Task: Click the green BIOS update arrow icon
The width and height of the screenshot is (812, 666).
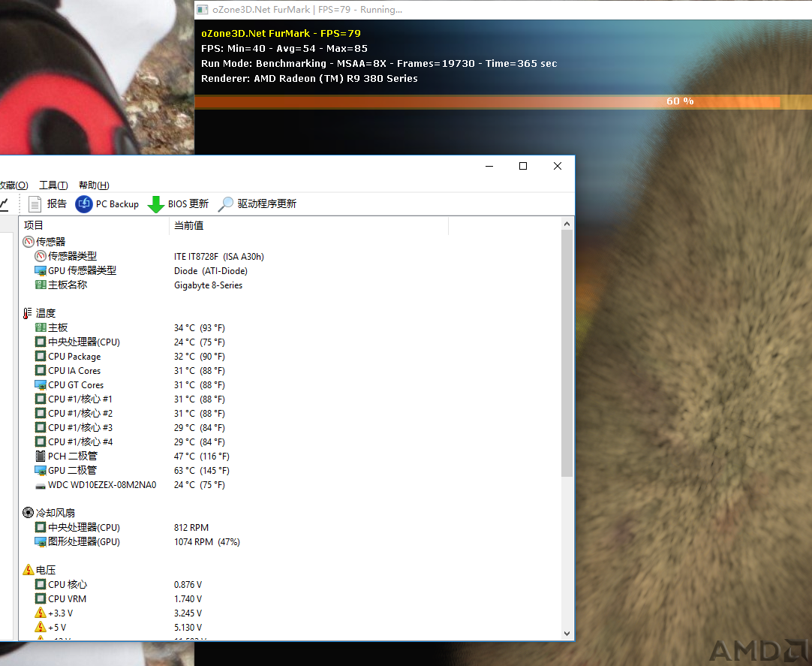Action: pyautogui.click(x=156, y=205)
